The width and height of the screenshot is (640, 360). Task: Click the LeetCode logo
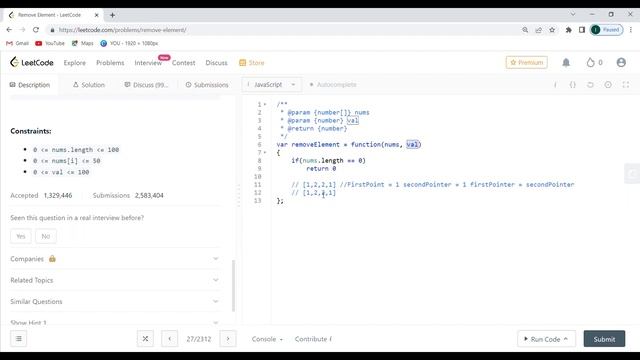point(31,62)
